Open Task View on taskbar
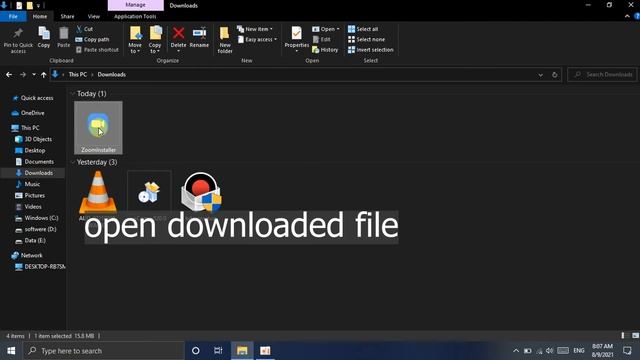640x360 pixels. (x=218, y=351)
